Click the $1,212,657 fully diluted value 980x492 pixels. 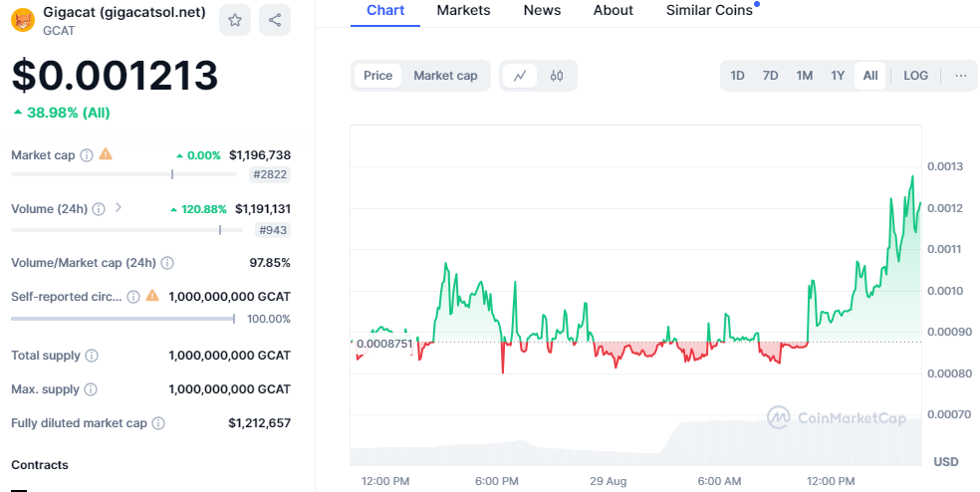pos(259,423)
